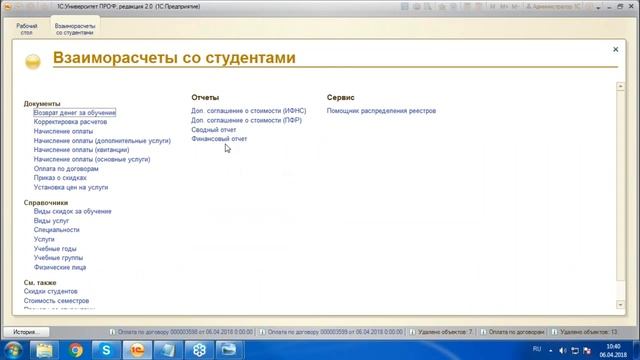Click the network tray icon

click(575, 351)
